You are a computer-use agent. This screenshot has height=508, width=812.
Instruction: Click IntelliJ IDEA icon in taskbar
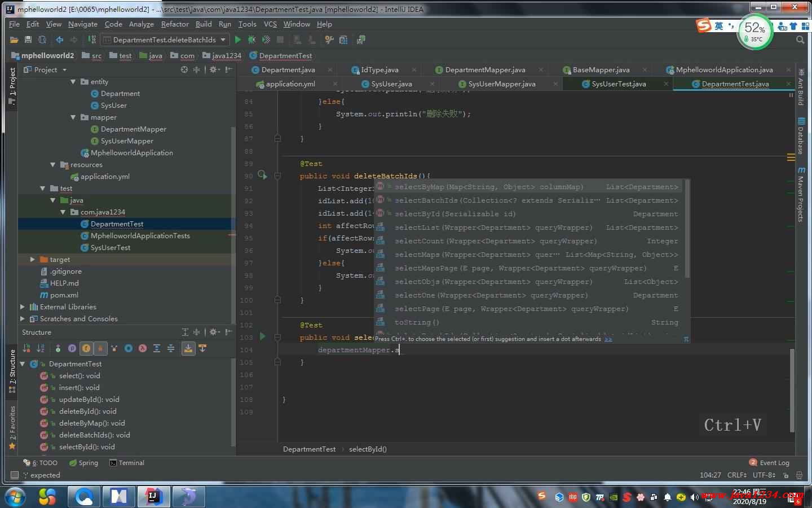(x=153, y=497)
